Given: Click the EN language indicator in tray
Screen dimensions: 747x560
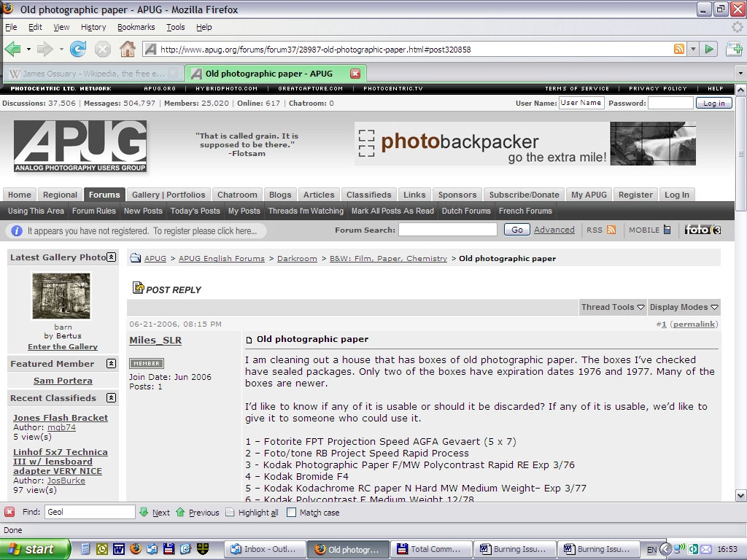Looking at the screenshot, I should tap(651, 550).
